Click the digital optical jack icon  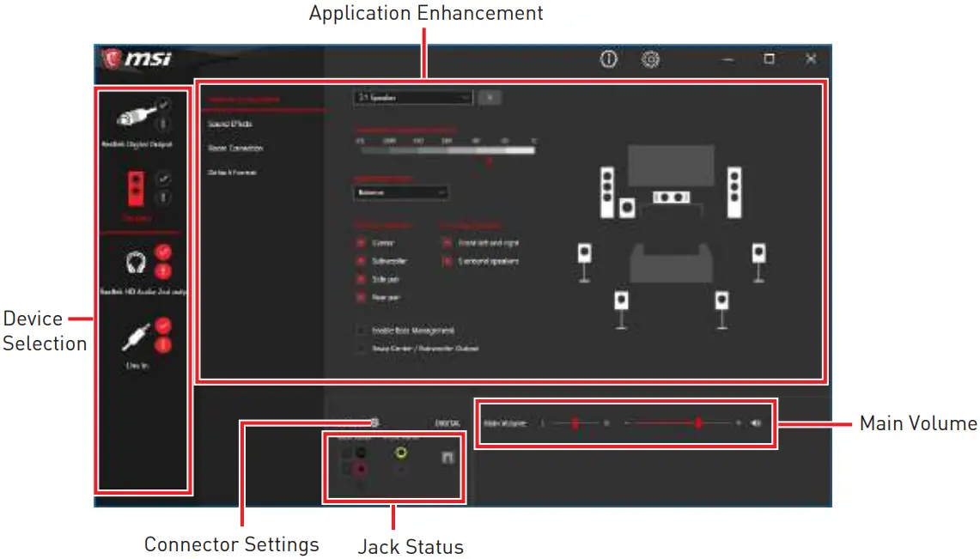pyautogui.click(x=447, y=458)
